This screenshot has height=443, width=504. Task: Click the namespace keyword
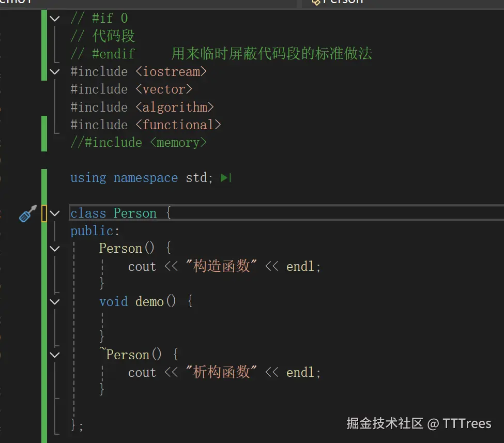[x=145, y=178]
